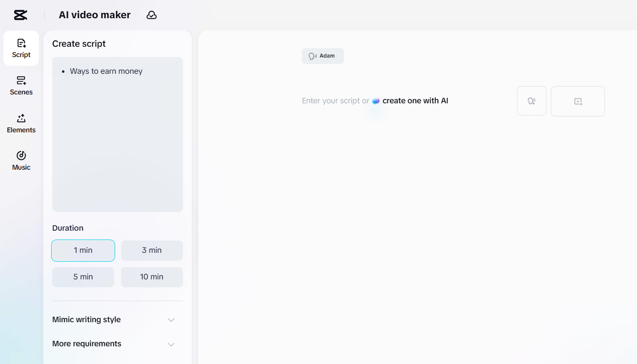The image size is (637, 364).
Task: Choose the 5 min duration button
Action: point(83,277)
